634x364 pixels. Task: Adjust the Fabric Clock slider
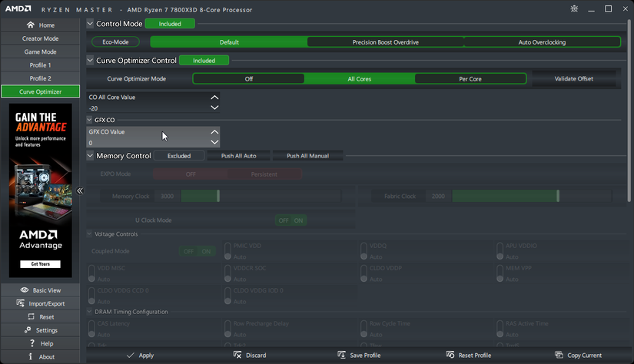(532, 197)
